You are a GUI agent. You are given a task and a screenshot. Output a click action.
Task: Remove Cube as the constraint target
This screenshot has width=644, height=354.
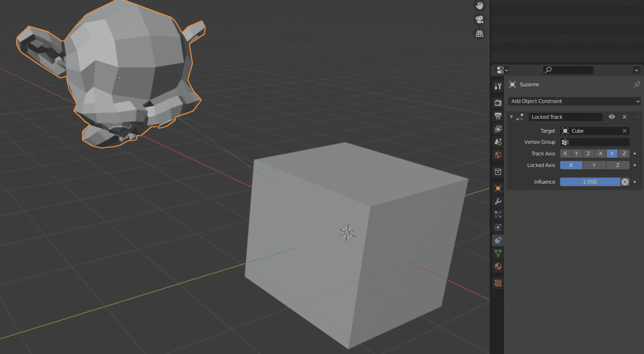coord(623,130)
